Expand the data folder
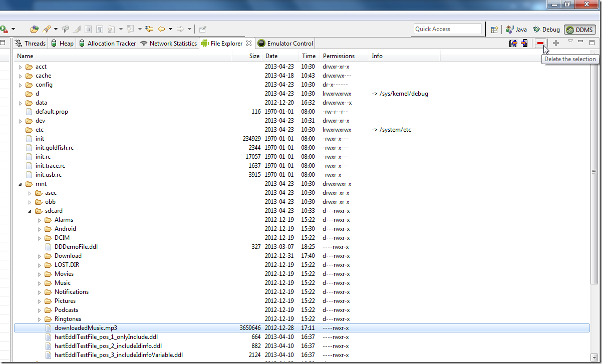 (x=21, y=103)
